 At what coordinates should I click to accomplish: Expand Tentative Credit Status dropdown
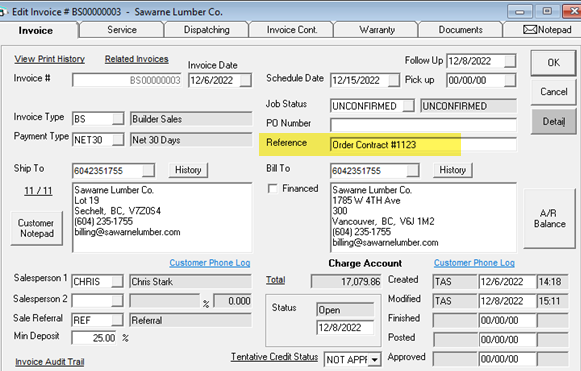375,360
